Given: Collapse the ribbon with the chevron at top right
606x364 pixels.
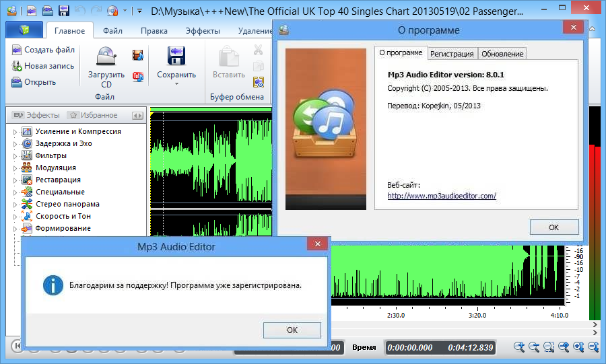Looking at the screenshot, I should pos(592,29).
